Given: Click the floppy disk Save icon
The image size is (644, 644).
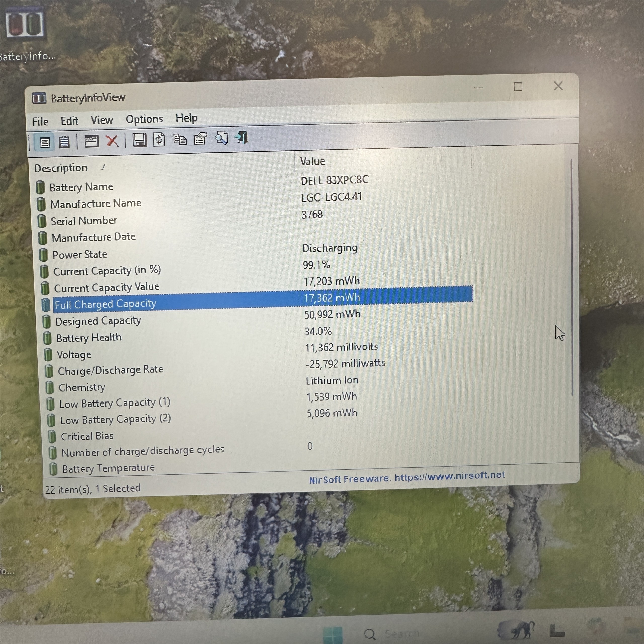Looking at the screenshot, I should (x=139, y=140).
